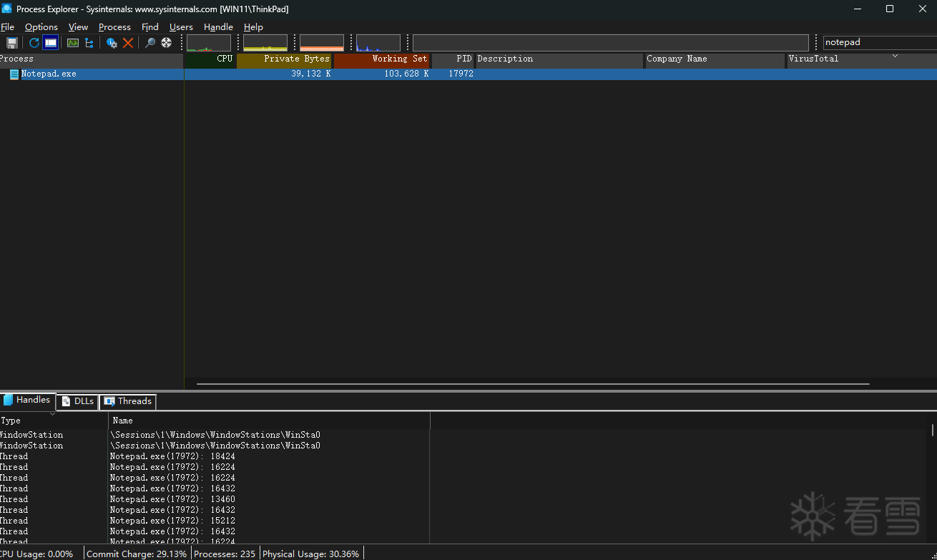Click Commit Charge: 29.13% in status bar
The image size is (937, 560).
(x=137, y=554)
